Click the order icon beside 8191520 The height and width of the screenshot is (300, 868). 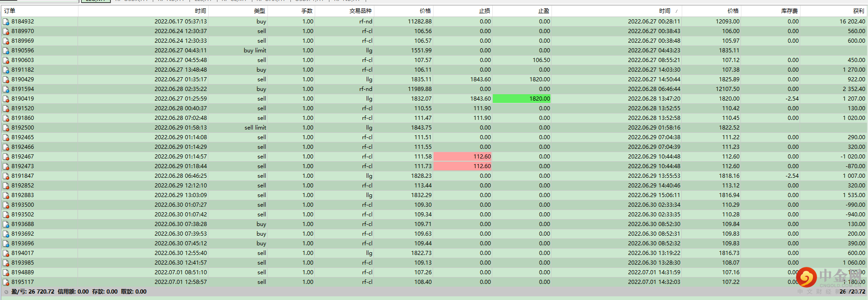6,108
